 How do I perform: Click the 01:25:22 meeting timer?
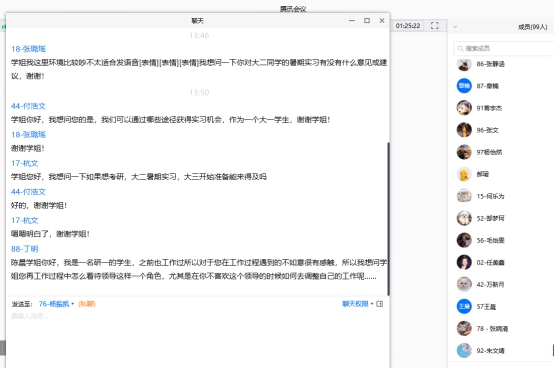click(x=408, y=25)
